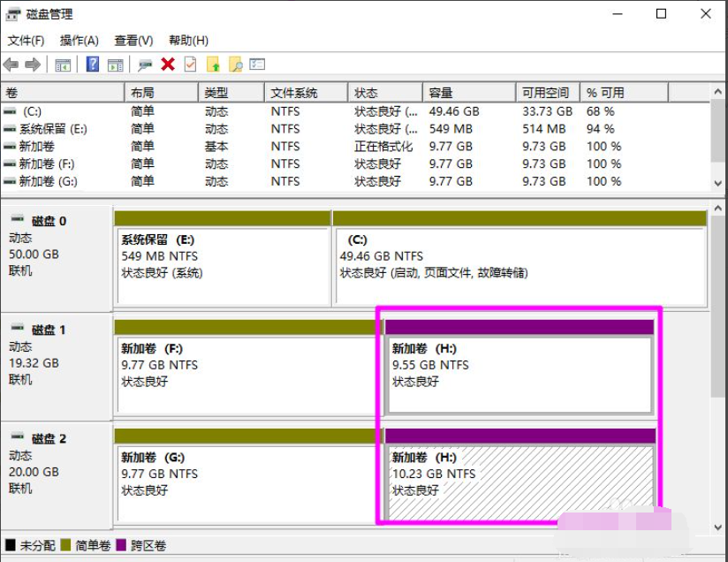Image resolution: width=728 pixels, height=562 pixels.
Task: Click the Back navigation arrow
Action: click(x=11, y=64)
